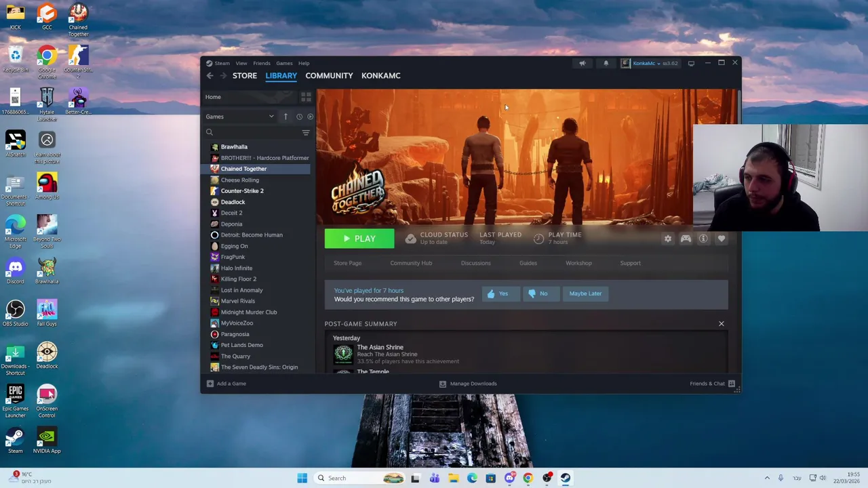The height and width of the screenshot is (488, 868).
Task: Open the Discussions tab
Action: click(475, 263)
